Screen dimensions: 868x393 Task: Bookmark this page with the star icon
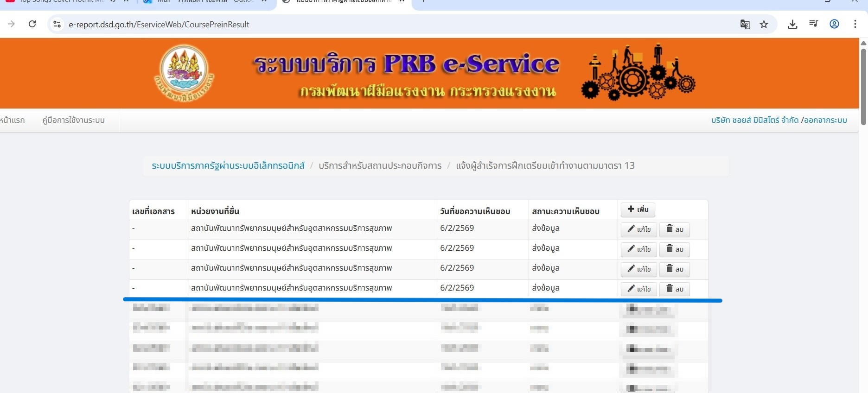[764, 25]
